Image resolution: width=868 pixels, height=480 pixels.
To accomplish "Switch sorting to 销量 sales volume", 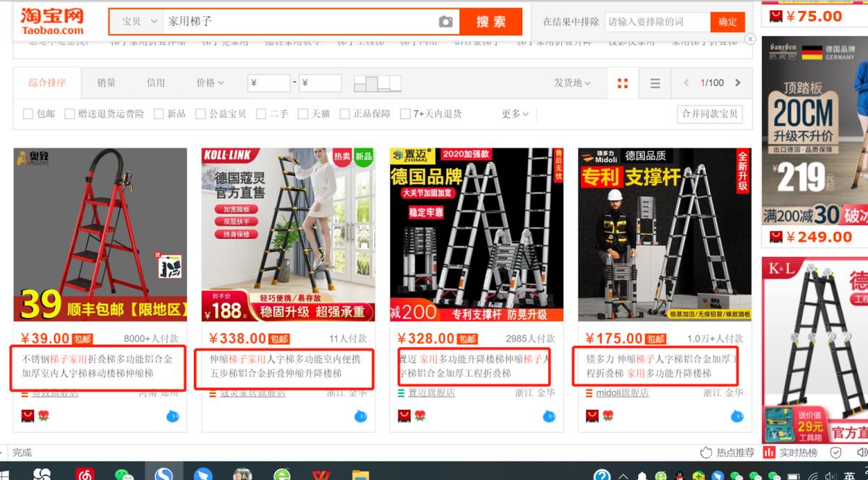I will pyautogui.click(x=106, y=83).
